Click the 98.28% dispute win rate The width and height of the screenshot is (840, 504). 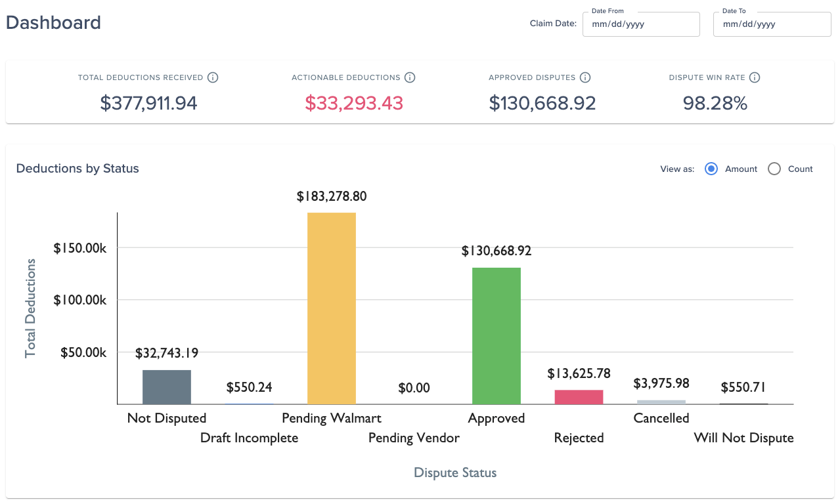tap(715, 103)
